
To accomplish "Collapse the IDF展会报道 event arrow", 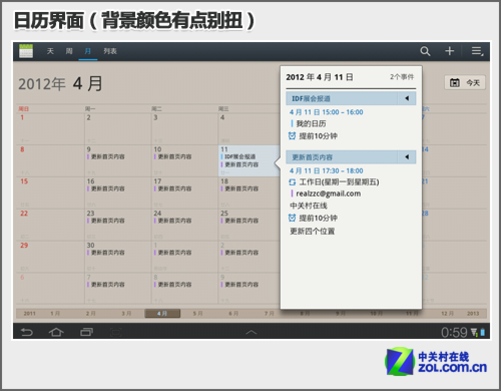I will point(407,98).
